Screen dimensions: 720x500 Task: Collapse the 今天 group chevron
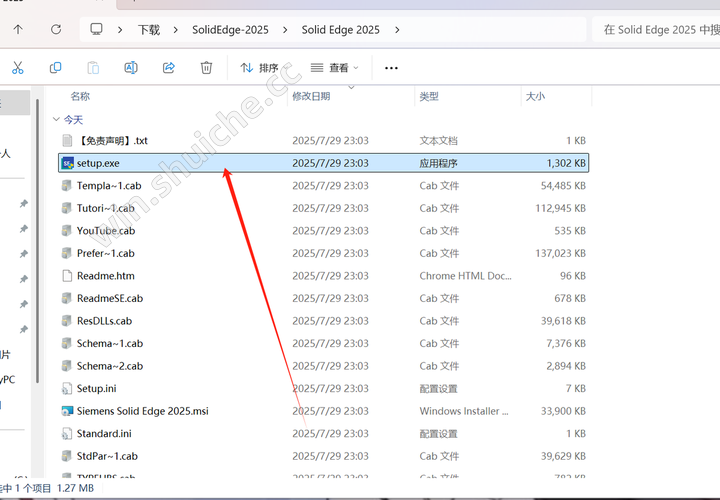(x=56, y=119)
